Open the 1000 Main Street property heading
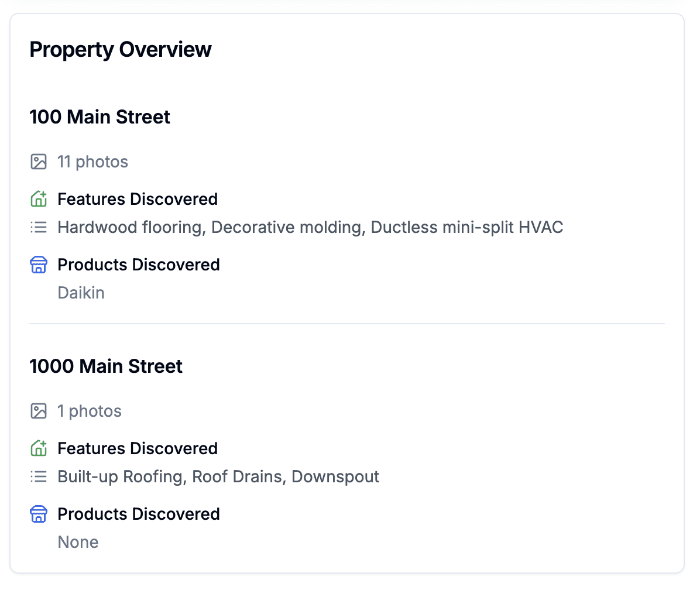Viewport: 700px width, 590px height. click(x=106, y=366)
